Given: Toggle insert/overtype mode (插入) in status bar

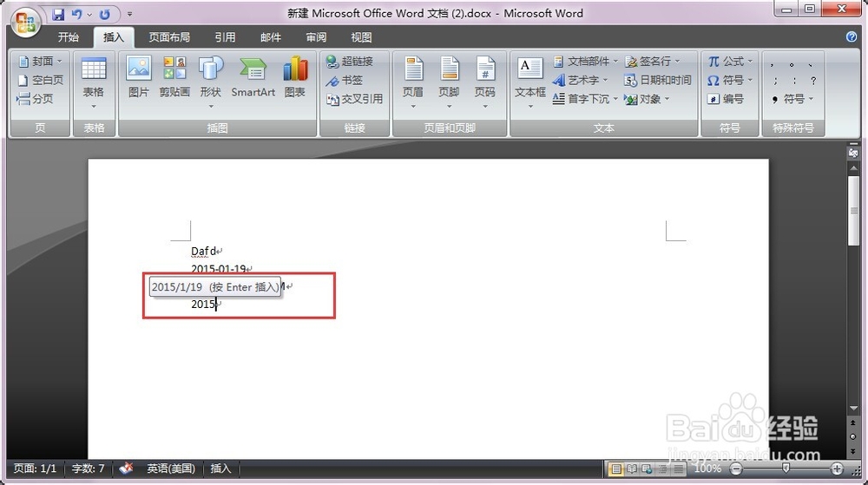Looking at the screenshot, I should (x=220, y=469).
